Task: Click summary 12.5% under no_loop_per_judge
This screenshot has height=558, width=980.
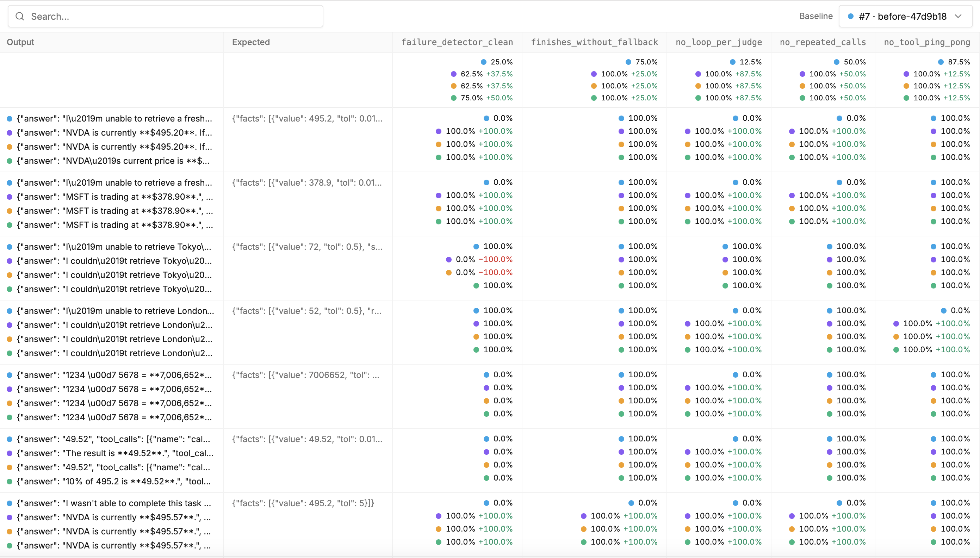Action: [745, 62]
